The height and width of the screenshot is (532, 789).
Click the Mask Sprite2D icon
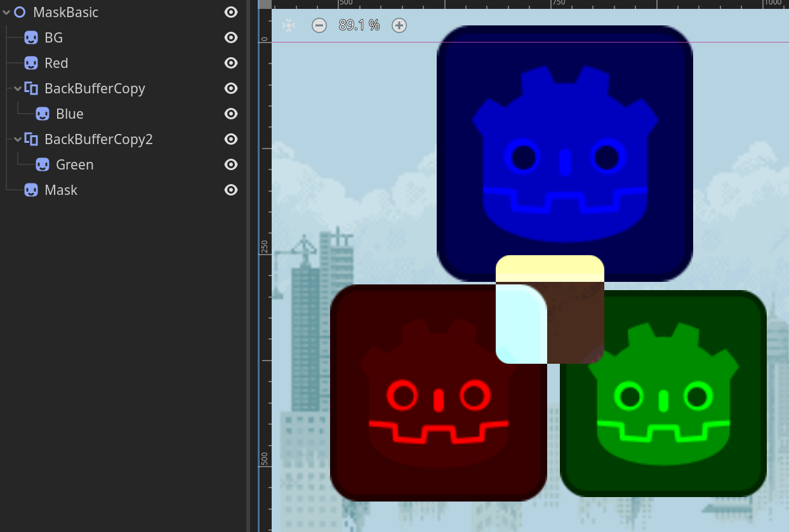tap(31, 190)
